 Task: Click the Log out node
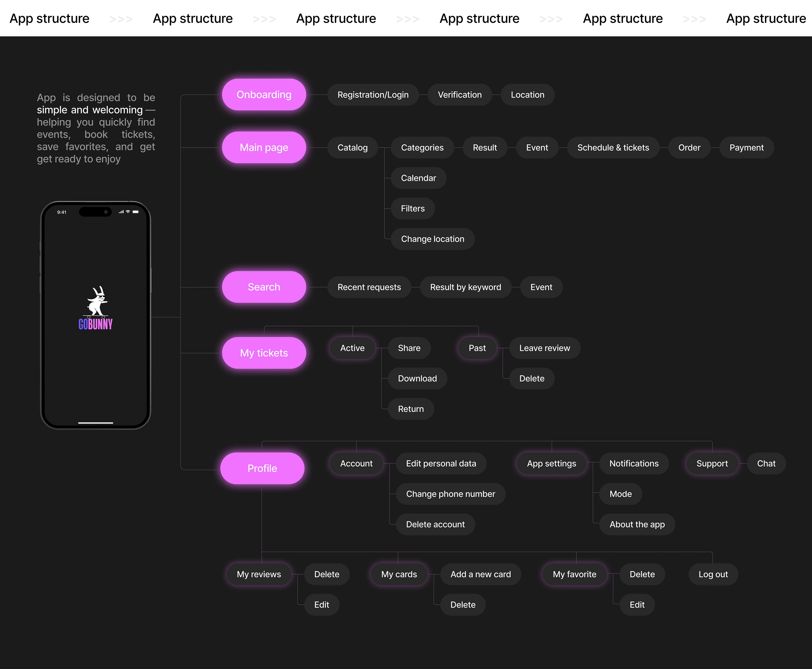coord(713,574)
